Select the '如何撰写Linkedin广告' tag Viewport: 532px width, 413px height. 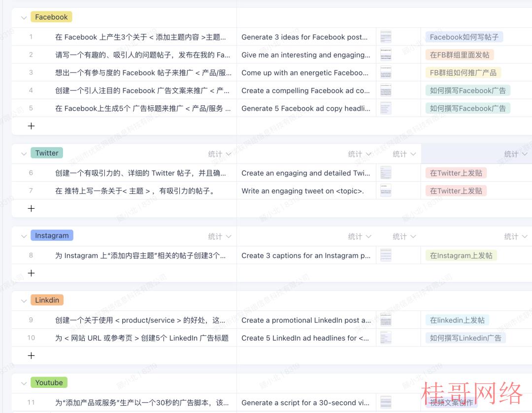(x=465, y=338)
